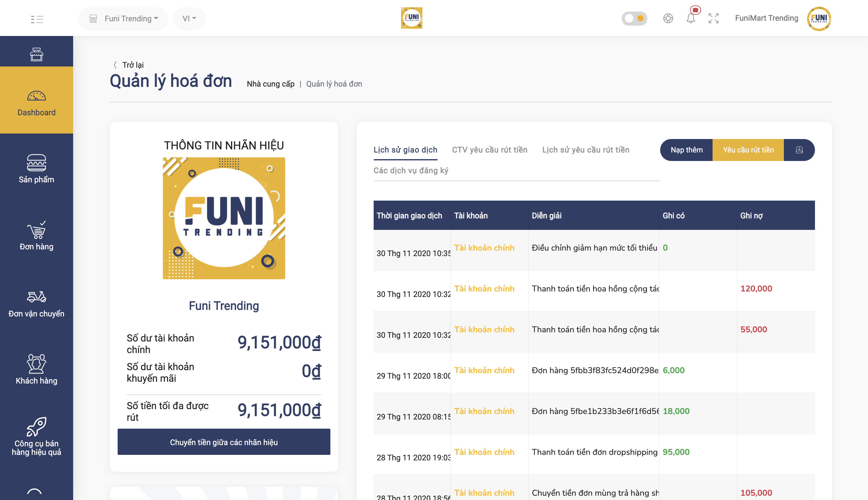Screen dimensions: 868x500
Task: Click the 29 Thg 11 2020 18:00 timestamp
Action: click(x=414, y=376)
